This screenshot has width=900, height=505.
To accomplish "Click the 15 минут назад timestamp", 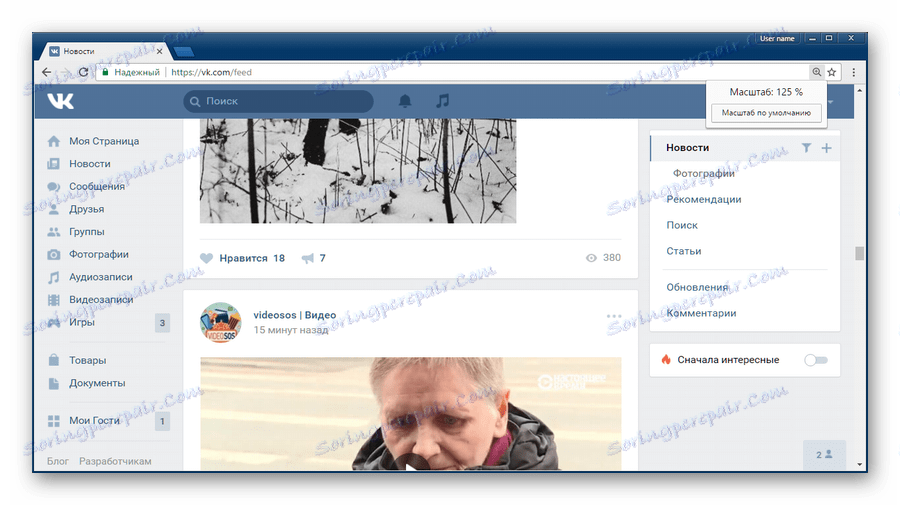I will click(x=290, y=330).
